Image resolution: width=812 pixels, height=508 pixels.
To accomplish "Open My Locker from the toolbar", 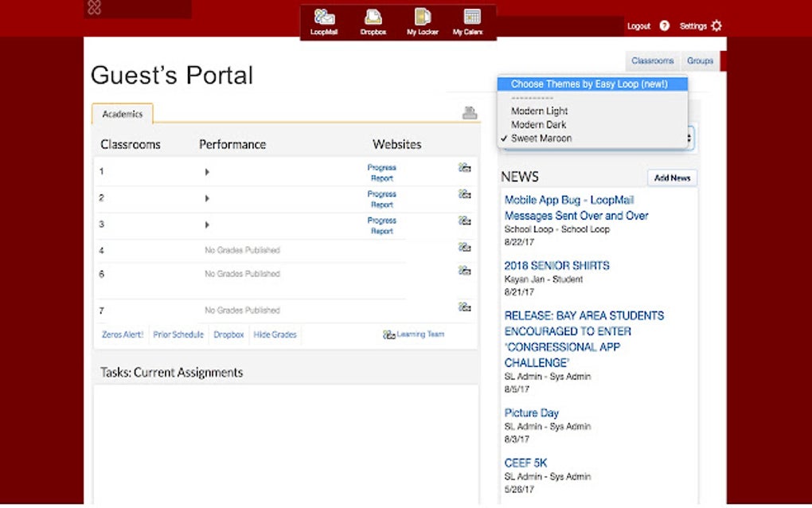I will [421, 20].
